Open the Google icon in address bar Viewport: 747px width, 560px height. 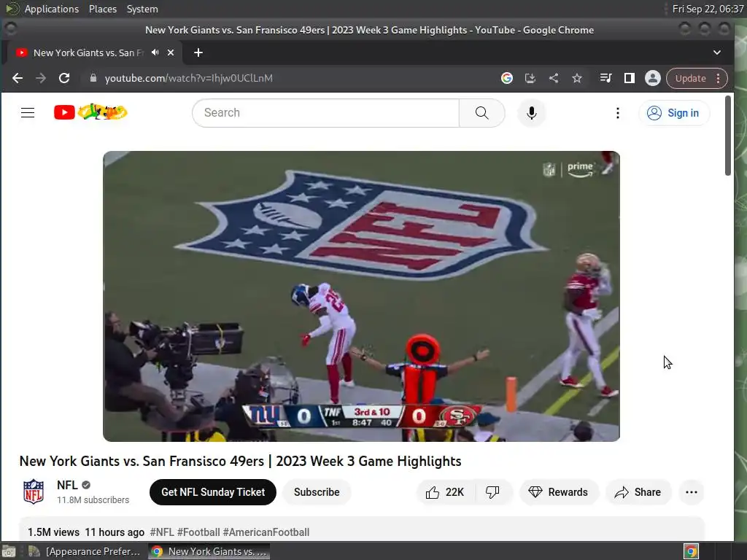507,78
